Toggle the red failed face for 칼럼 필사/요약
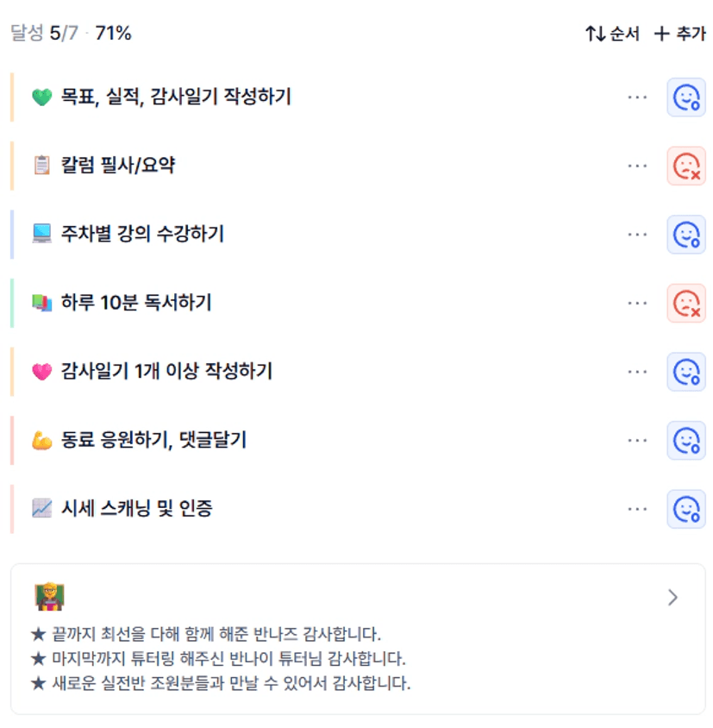The width and height of the screenshot is (713, 728). point(686,166)
